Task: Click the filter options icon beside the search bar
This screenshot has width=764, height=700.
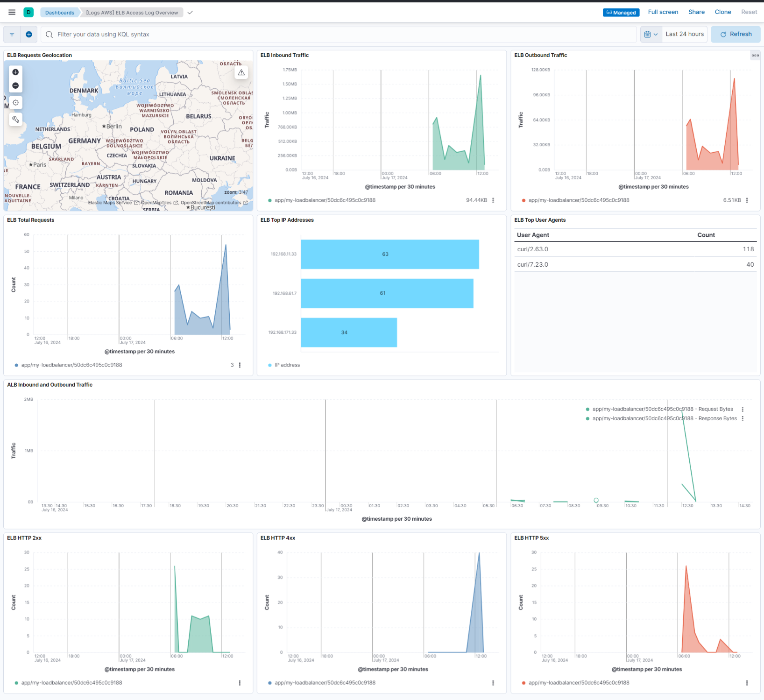Action: pos(12,34)
